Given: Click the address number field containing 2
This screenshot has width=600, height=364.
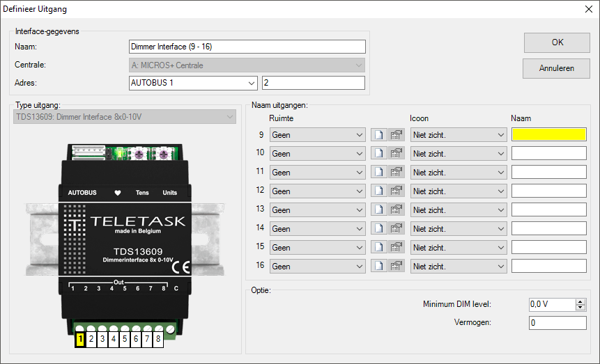Looking at the screenshot, I should click(313, 84).
